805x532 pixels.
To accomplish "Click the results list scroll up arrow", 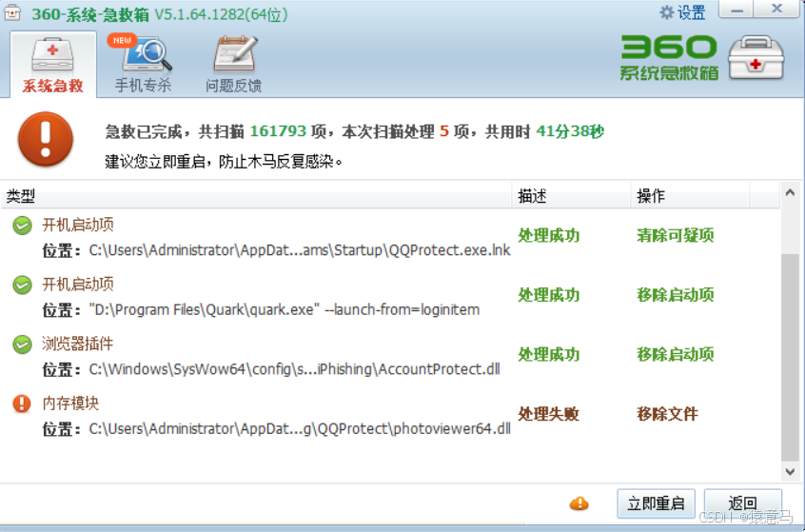I will click(x=790, y=192).
